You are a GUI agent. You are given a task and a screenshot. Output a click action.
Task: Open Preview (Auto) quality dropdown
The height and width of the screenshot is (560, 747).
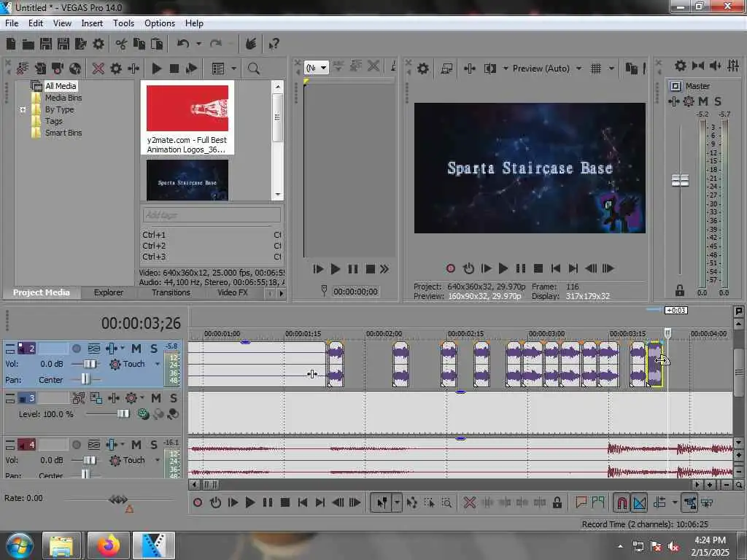coord(578,69)
